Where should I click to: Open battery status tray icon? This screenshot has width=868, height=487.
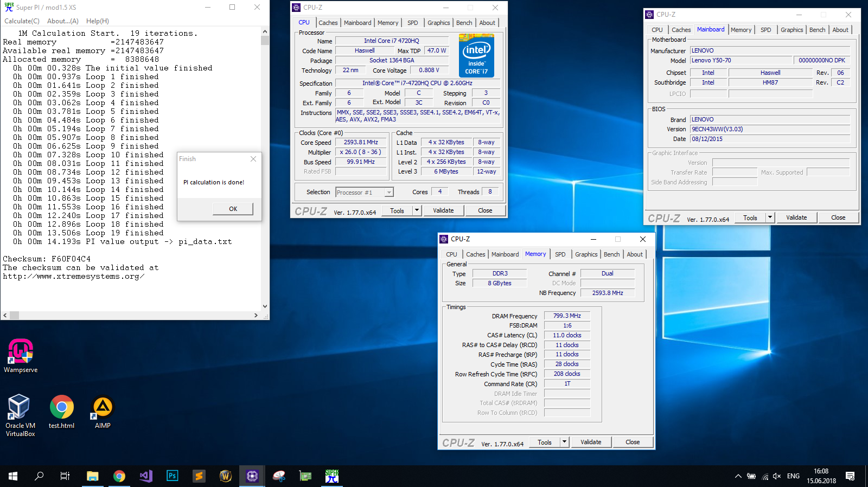click(x=751, y=476)
